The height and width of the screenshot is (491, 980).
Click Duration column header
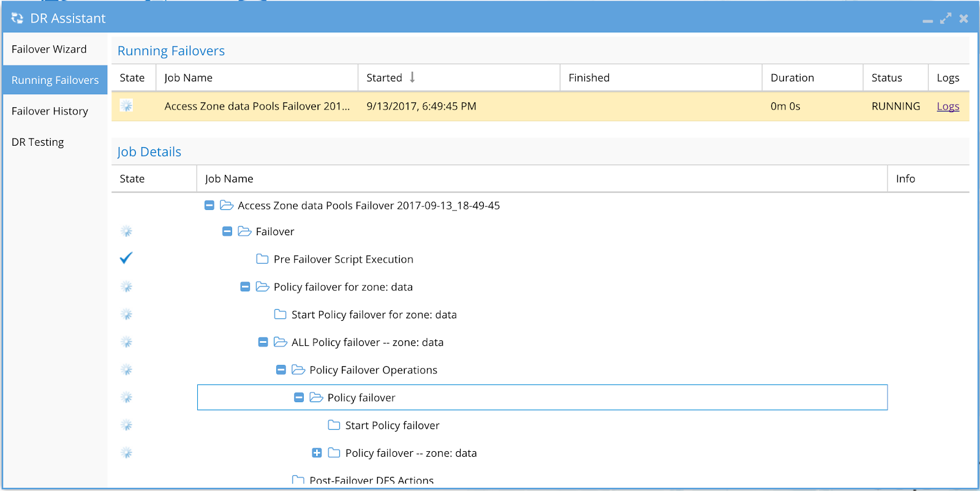pos(813,78)
